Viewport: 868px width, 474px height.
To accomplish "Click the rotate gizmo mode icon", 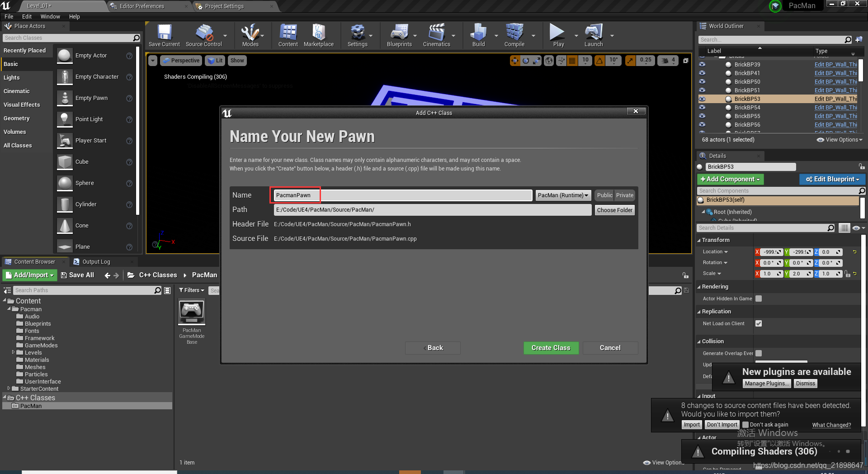I will 526,61.
